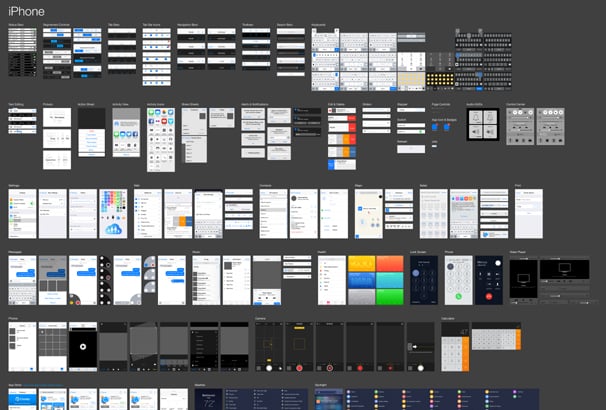The image size is (606, 410).
Task: Play the video in the Photos player
Action: click(83, 347)
